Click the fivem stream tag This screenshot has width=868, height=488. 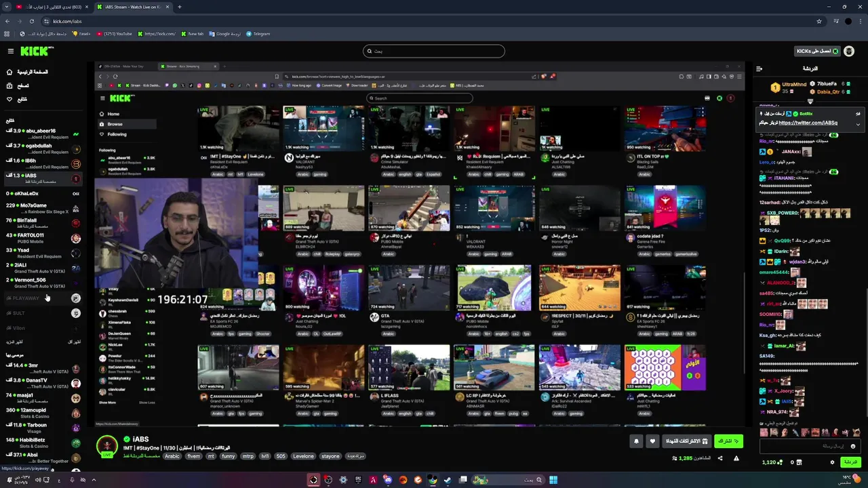click(x=194, y=456)
